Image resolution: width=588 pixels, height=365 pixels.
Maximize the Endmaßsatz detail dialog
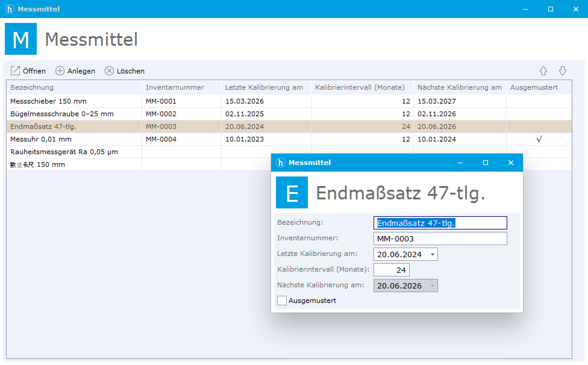point(485,163)
